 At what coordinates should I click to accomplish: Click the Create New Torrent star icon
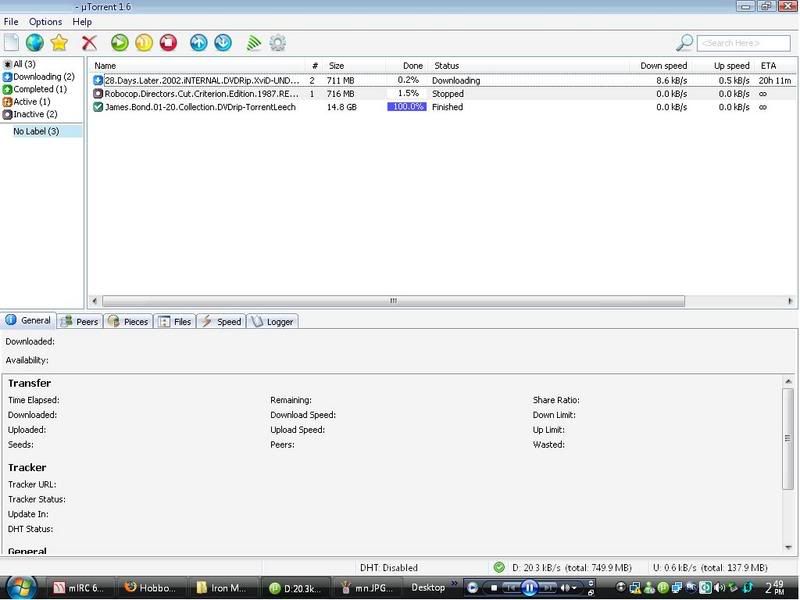[x=60, y=43]
